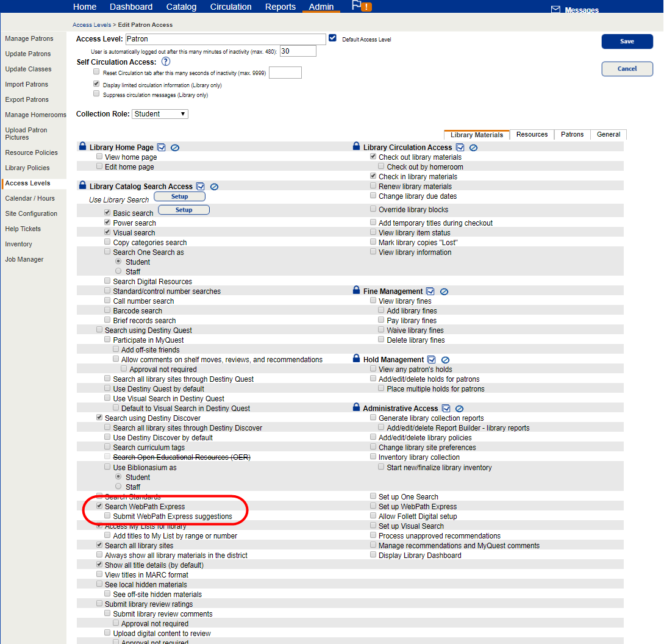Screen dimensions: 664x644
Task: Switch to the Resources tab
Action: [532, 134]
